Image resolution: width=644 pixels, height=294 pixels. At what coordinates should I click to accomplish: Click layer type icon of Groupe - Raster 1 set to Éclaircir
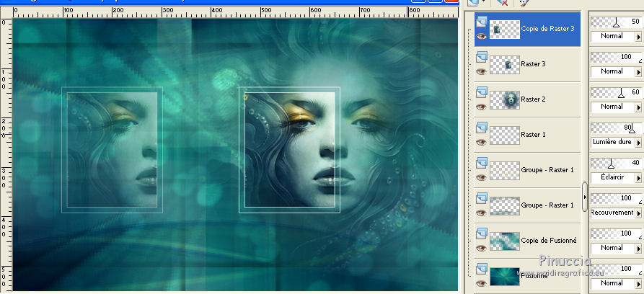[x=482, y=163]
